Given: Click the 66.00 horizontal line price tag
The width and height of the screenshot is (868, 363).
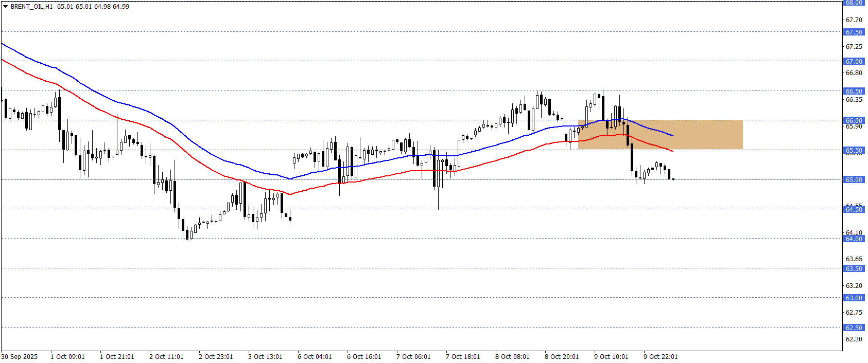Looking at the screenshot, I should point(854,120).
